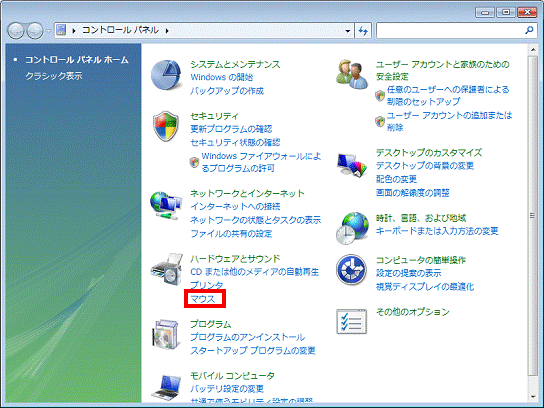Click shield icon beside 任意のユーザーへの保護者による制限 link
The width and height of the screenshot is (544, 408).
point(380,95)
